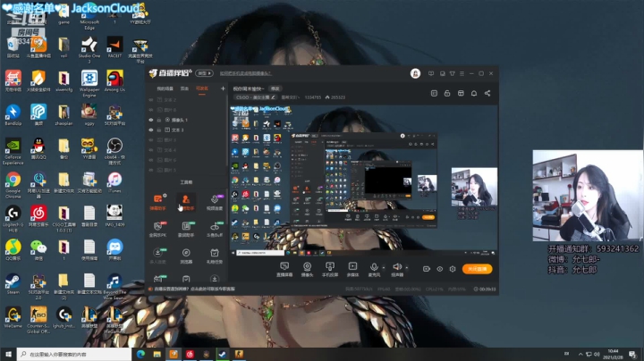The width and height of the screenshot is (644, 361).
Task: Add a camera source from bottom toolbar
Action: point(307,270)
